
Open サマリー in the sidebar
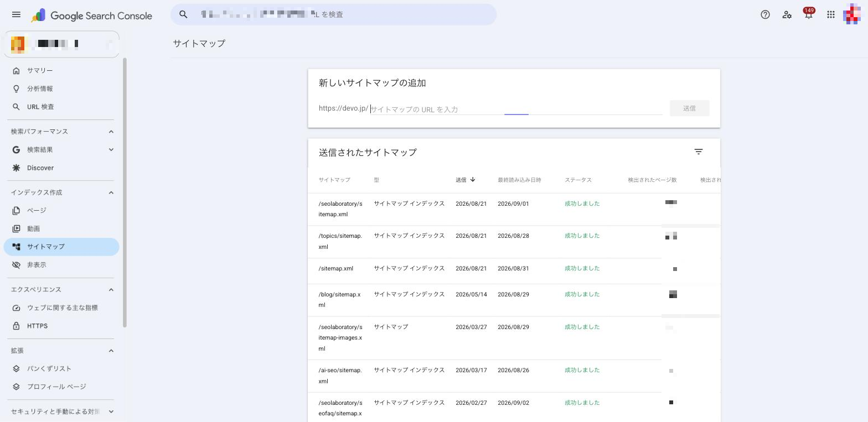point(61,71)
